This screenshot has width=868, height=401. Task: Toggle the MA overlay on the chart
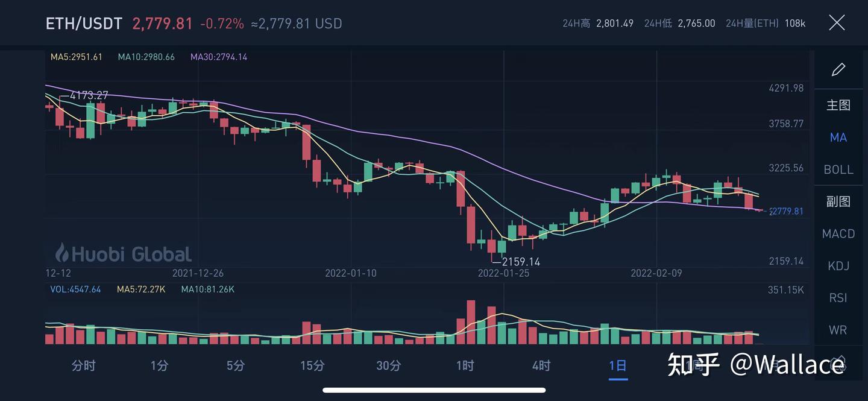click(x=838, y=137)
